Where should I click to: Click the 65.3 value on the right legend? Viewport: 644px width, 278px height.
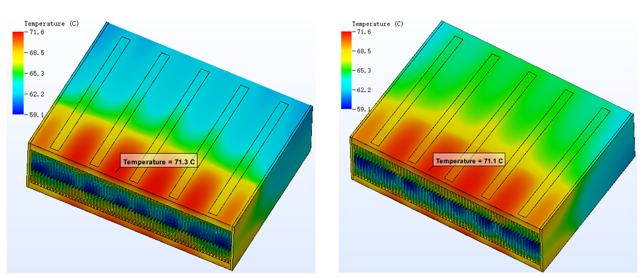363,71
